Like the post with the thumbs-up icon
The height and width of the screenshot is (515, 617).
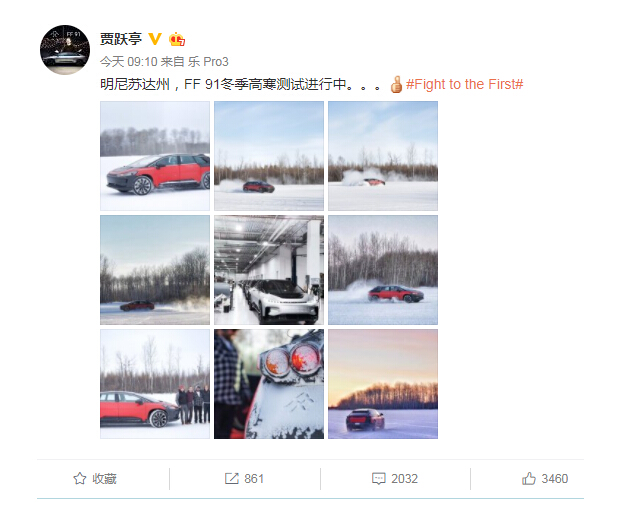[x=528, y=478]
